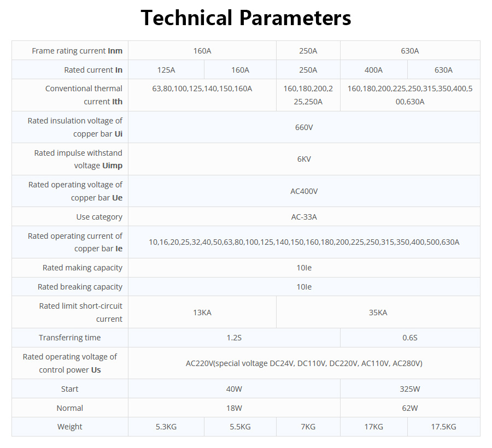Select the Frame rating current Inm label

[x=77, y=51]
